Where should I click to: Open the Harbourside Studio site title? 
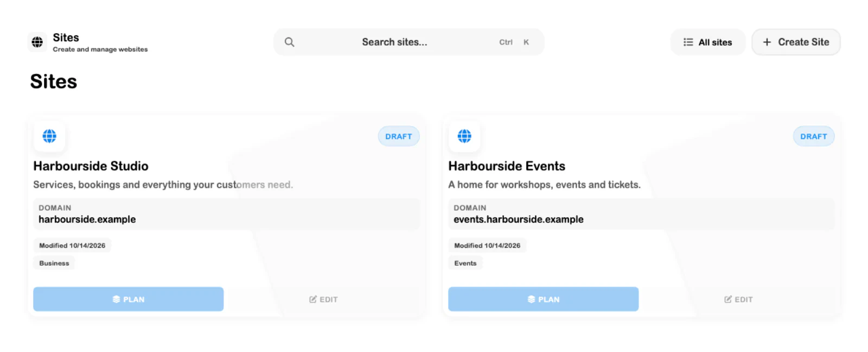tap(91, 166)
